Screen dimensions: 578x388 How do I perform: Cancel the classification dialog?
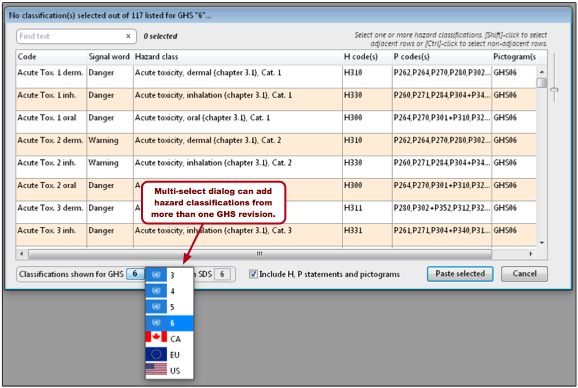click(524, 274)
